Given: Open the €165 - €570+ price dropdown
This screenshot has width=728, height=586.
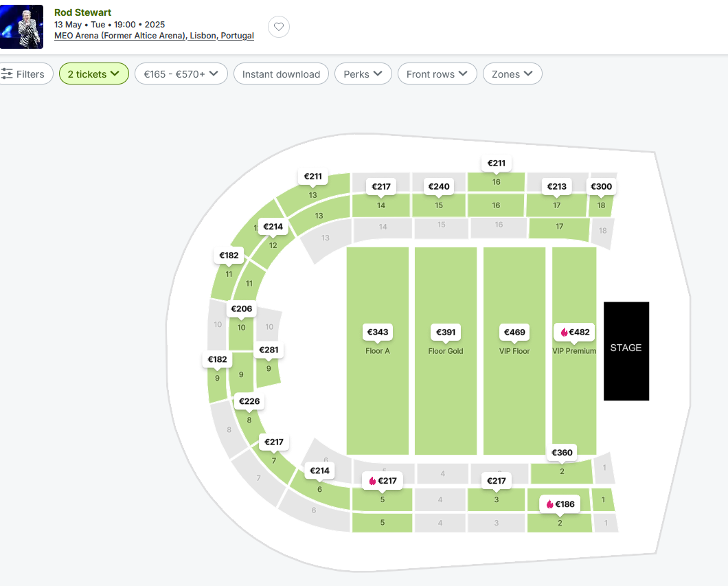Looking at the screenshot, I should click(181, 74).
